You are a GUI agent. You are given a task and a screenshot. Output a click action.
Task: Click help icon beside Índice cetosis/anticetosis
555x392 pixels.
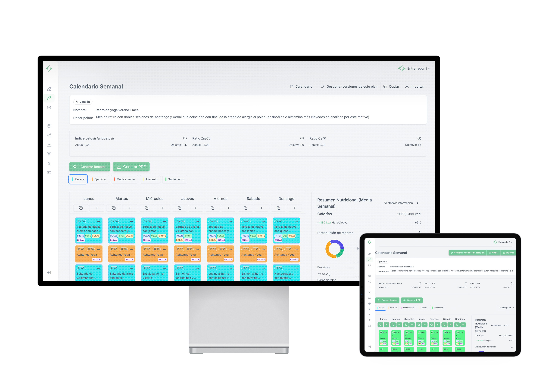tap(185, 138)
